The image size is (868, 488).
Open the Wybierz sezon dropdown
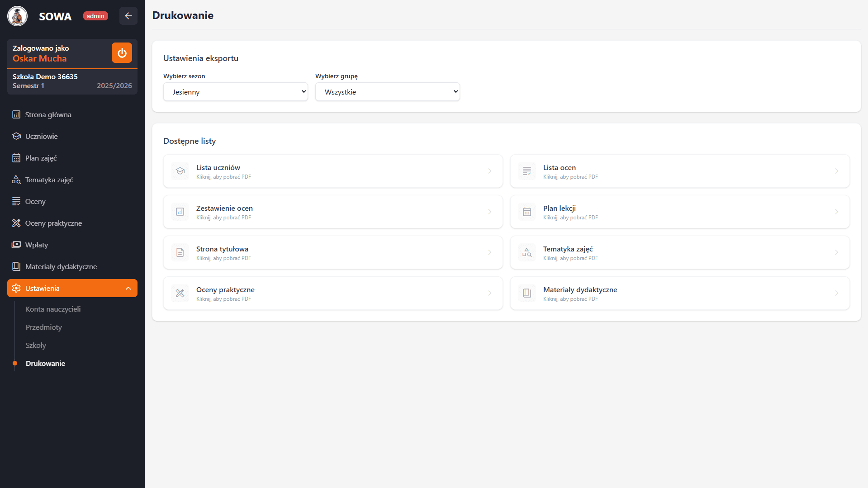point(235,92)
